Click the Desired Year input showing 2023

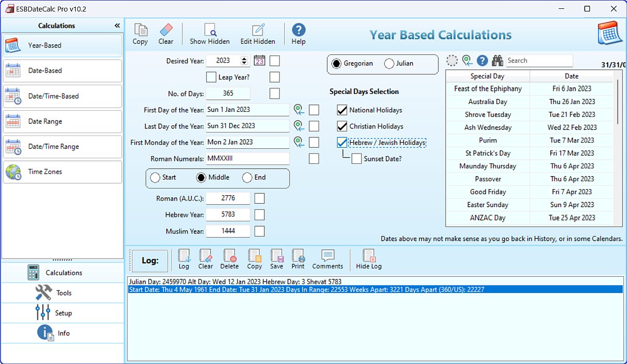pyautogui.click(x=223, y=61)
